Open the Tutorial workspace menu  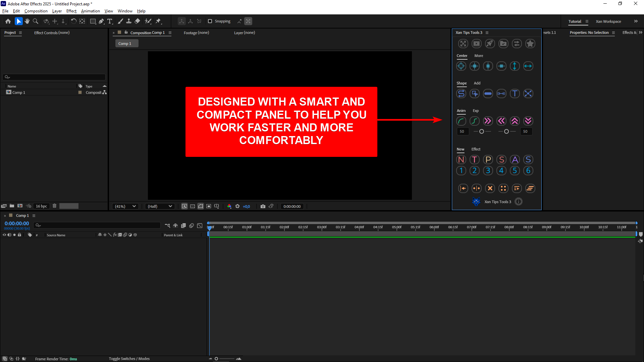tap(587, 21)
